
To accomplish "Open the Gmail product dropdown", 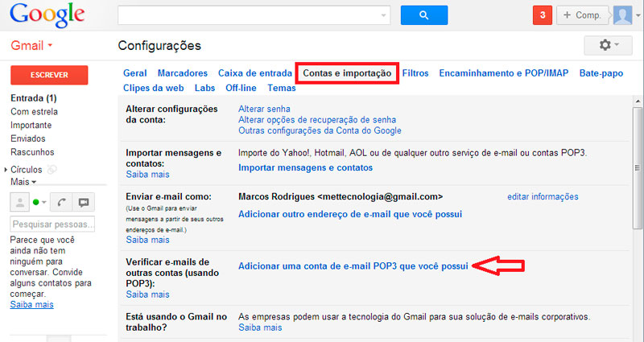I will coord(31,45).
